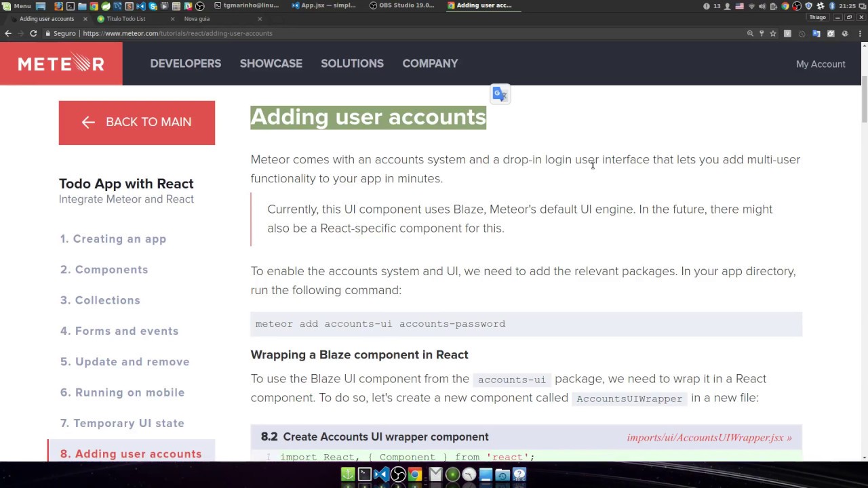This screenshot has width=868, height=488.
Task: Click the Firefox launcher in the top panel
Action: tap(59, 5)
